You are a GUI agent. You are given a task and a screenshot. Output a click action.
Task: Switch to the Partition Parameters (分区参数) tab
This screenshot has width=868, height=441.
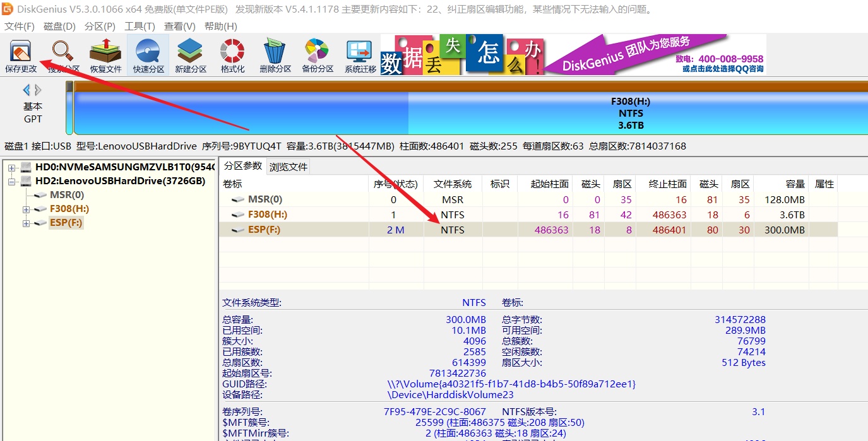point(242,167)
